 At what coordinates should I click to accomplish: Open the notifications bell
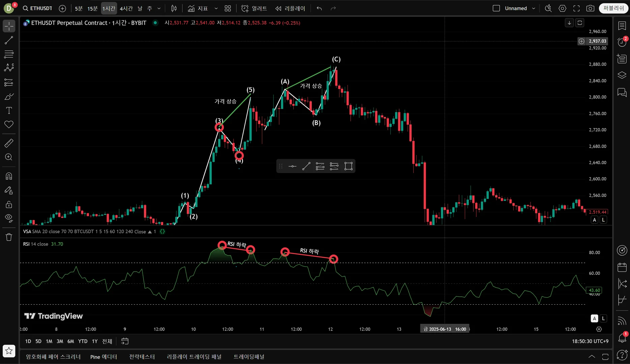(622, 338)
